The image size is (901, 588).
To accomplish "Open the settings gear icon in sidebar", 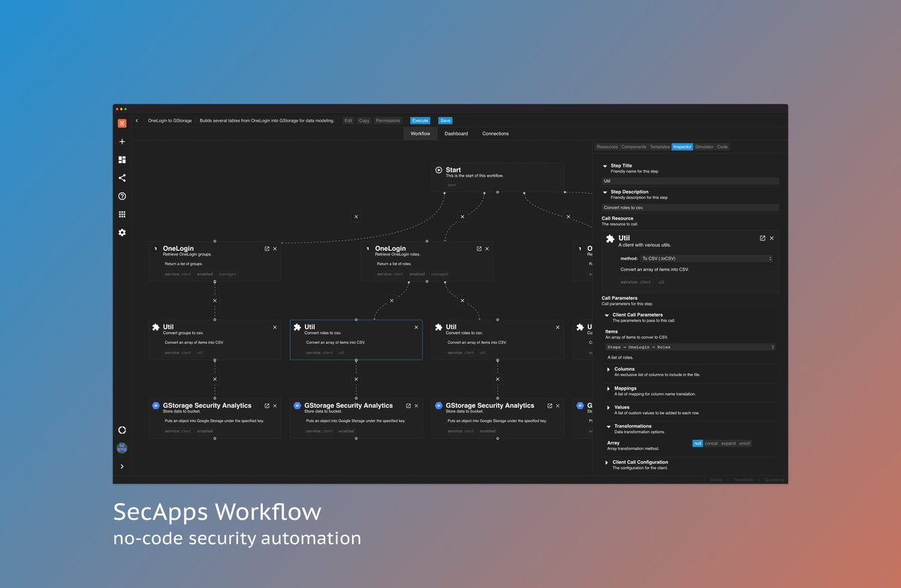I will [122, 233].
